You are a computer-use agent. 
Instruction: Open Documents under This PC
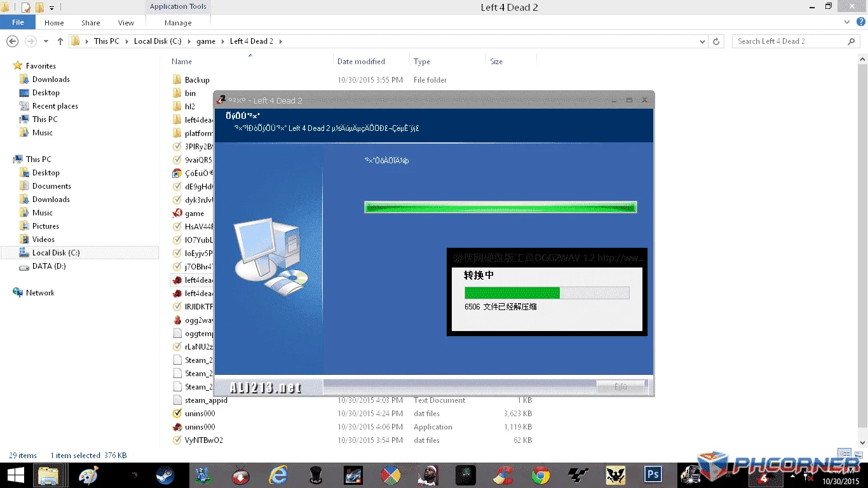click(x=51, y=186)
